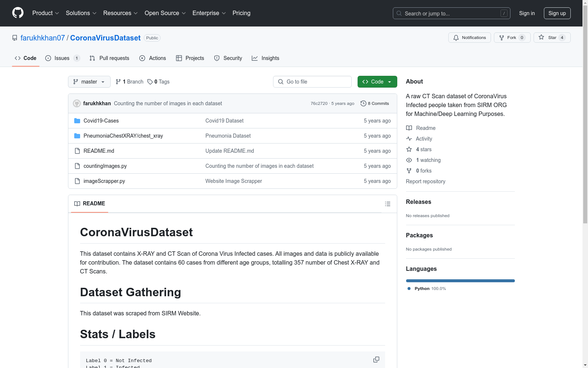The height and width of the screenshot is (368, 588).
Task: Open the Projects tab
Action: click(x=190, y=58)
